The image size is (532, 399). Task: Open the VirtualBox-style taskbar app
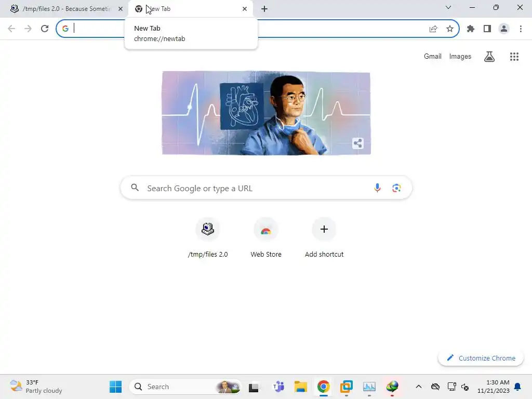(x=347, y=387)
